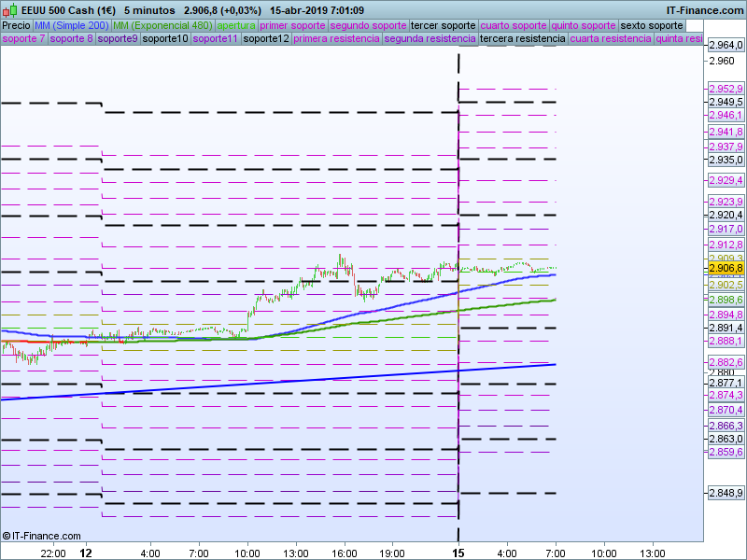This screenshot has height=560, width=747.
Task: Click the 19:00 time axis label
Action: (x=392, y=553)
